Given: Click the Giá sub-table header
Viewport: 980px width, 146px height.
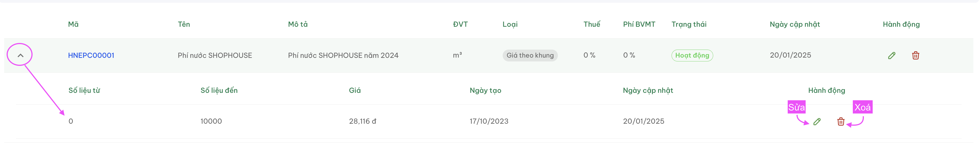Looking at the screenshot, I should tap(355, 90).
